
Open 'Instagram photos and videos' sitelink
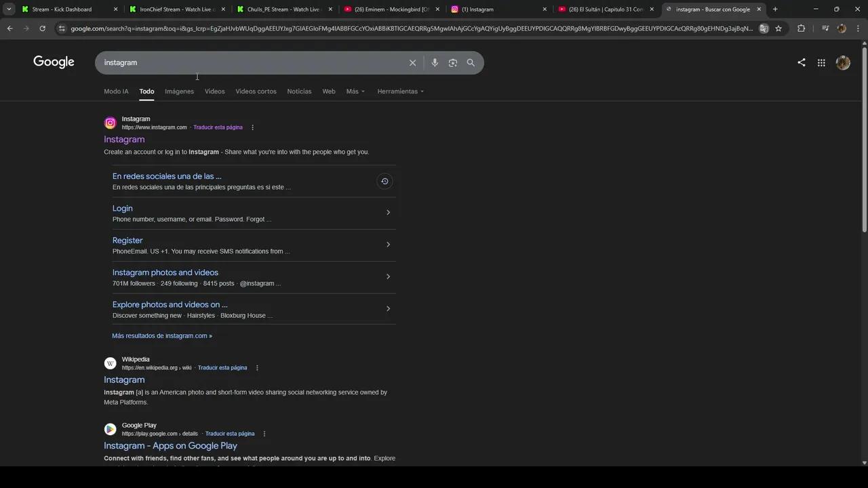point(165,272)
